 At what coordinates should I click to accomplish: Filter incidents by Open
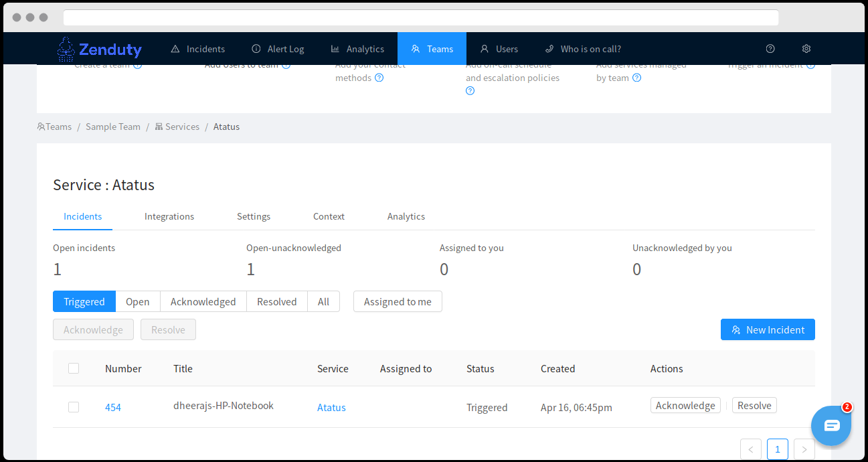[138, 301]
